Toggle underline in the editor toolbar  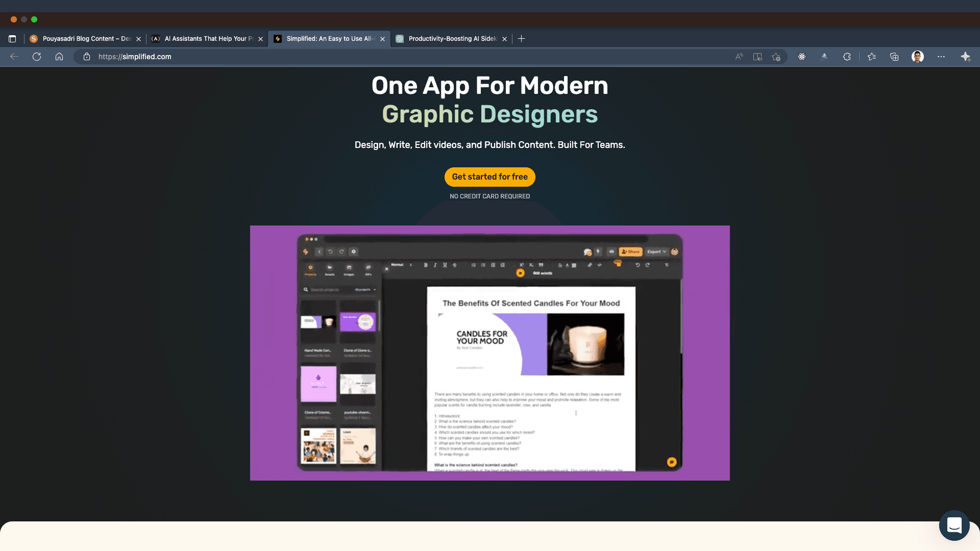445,265
